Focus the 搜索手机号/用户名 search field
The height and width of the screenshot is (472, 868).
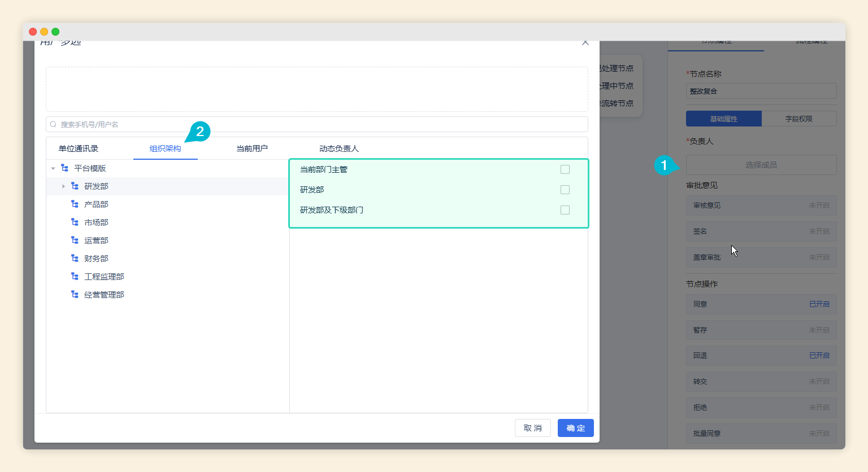pyautogui.click(x=316, y=124)
